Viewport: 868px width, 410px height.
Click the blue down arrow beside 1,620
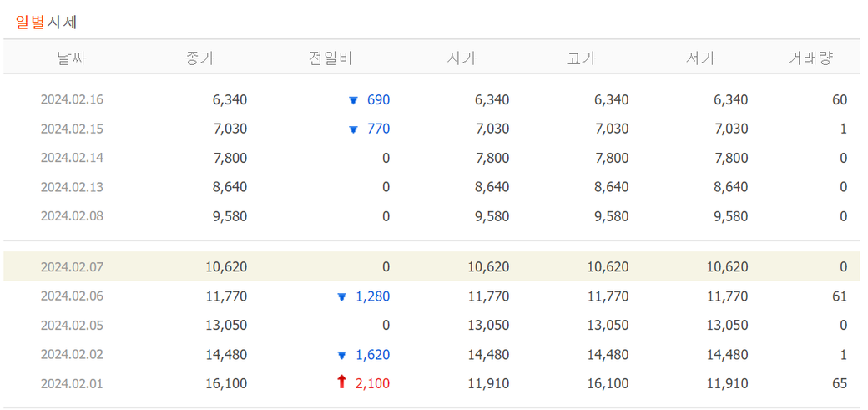[x=341, y=355]
